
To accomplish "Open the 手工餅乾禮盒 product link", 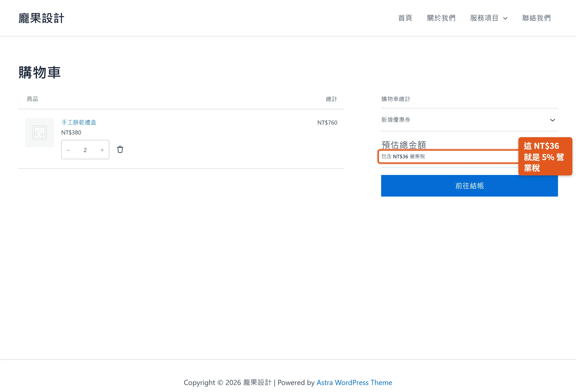I will pyautogui.click(x=79, y=122).
